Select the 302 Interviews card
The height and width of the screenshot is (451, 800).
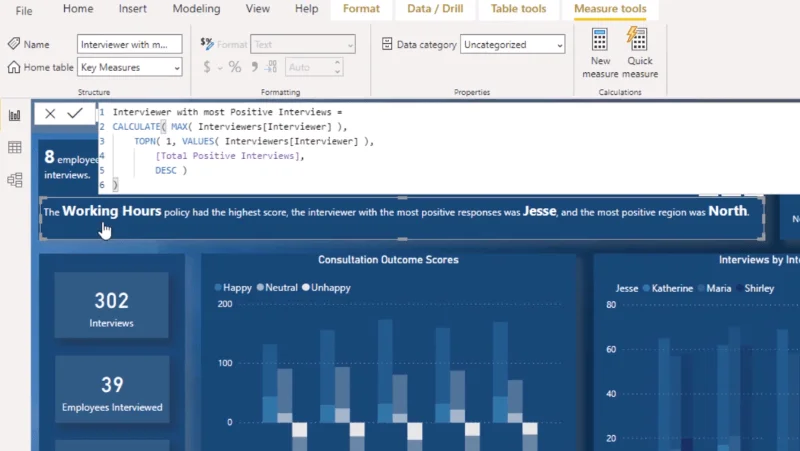point(111,305)
